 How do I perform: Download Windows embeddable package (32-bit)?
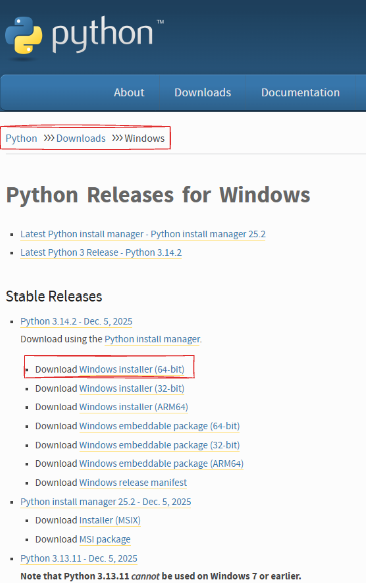point(159,445)
